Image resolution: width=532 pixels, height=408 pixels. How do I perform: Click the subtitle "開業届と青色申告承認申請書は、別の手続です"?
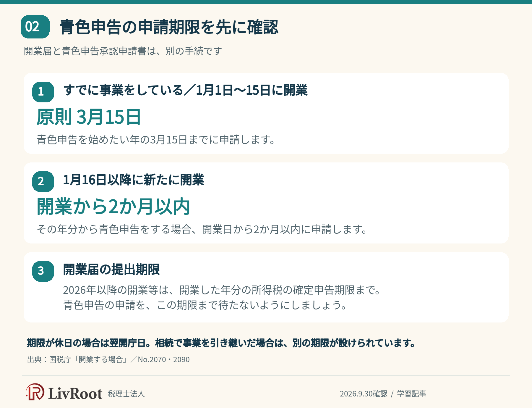click(x=123, y=51)
